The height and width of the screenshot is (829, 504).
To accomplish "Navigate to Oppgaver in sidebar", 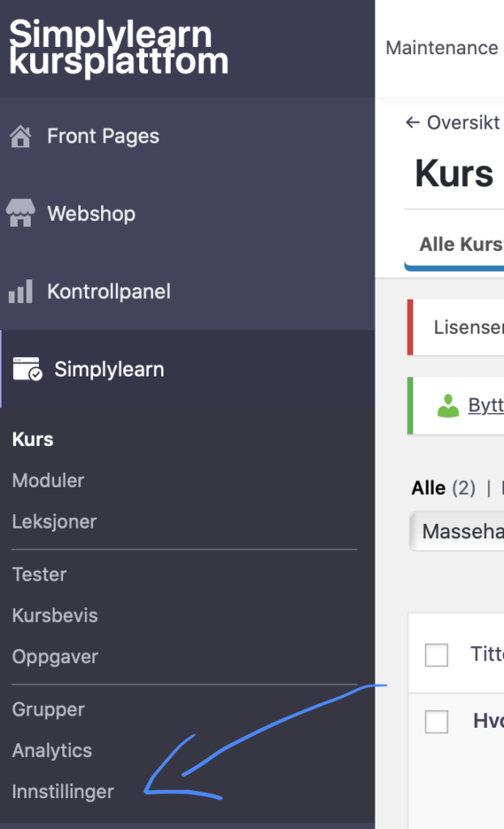I will [x=55, y=657].
